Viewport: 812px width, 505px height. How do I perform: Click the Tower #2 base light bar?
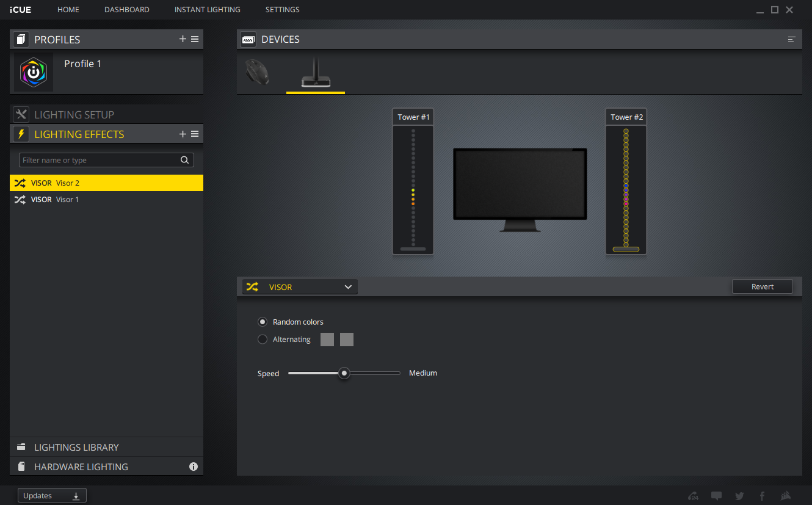point(626,249)
